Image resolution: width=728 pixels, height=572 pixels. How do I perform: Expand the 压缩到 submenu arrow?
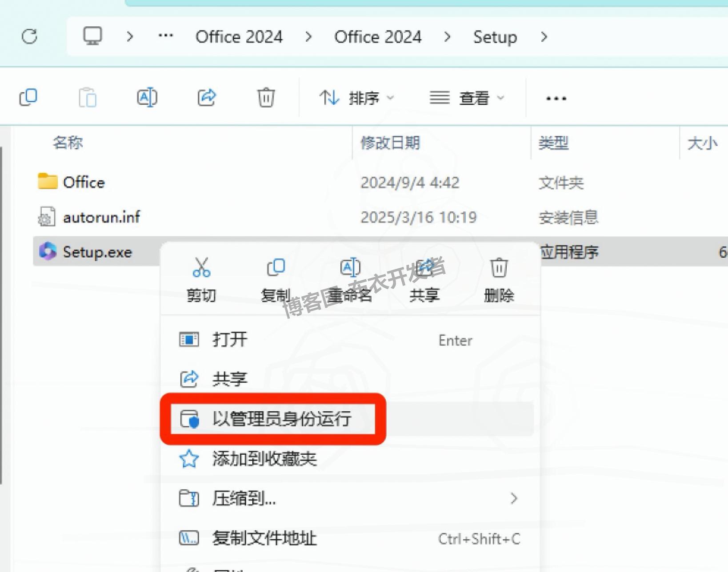coord(514,499)
